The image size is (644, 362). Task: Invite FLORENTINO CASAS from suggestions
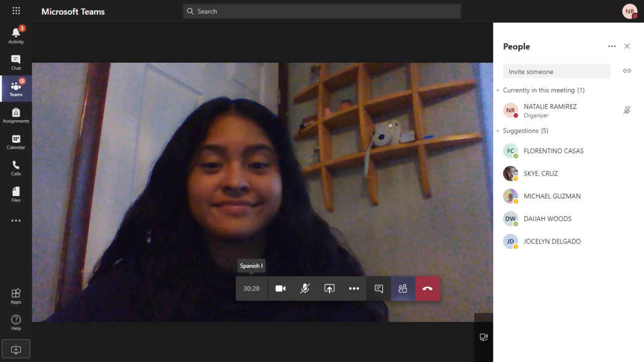point(569,151)
